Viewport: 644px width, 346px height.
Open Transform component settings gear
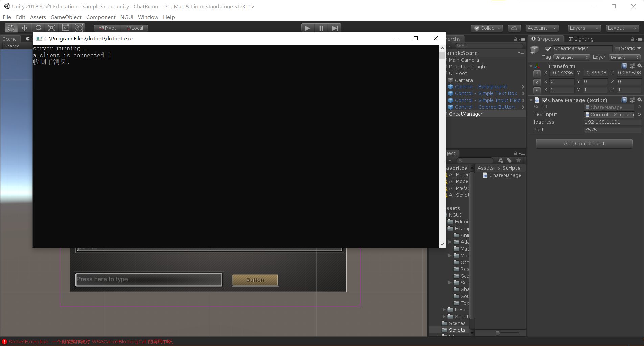(640, 66)
